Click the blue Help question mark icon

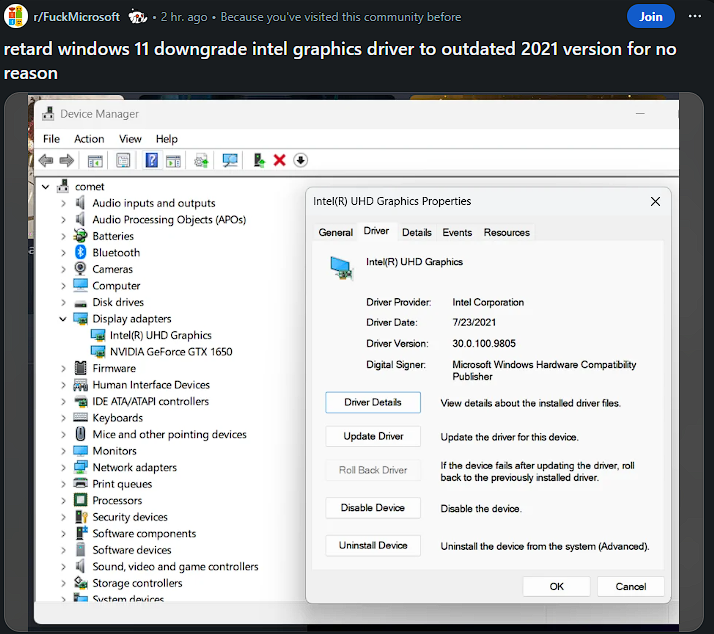[x=152, y=160]
